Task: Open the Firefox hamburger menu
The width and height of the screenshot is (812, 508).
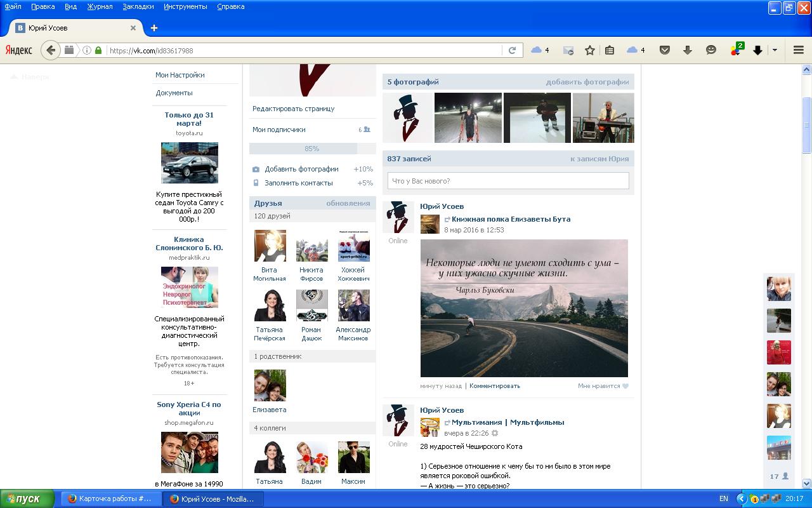Action: [x=799, y=50]
